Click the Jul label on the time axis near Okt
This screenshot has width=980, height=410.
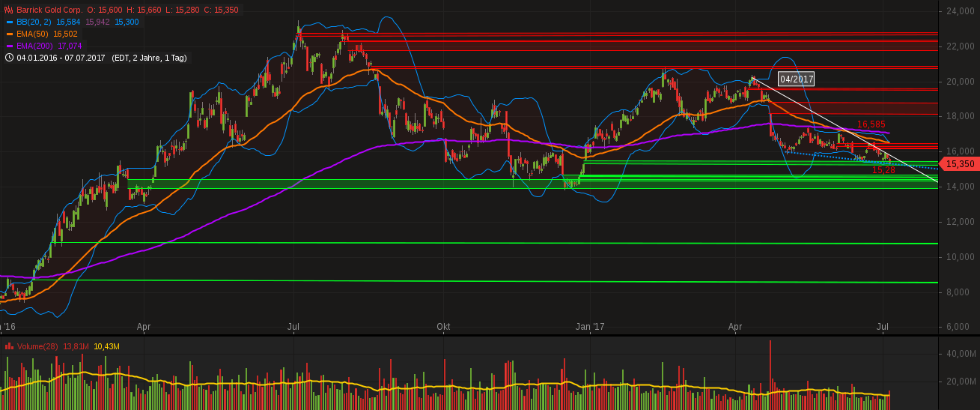[294, 327]
